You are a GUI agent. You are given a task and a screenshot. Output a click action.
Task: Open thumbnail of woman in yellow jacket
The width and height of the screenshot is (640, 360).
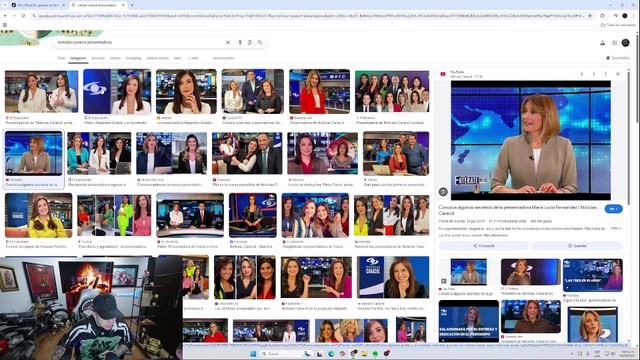click(x=38, y=216)
